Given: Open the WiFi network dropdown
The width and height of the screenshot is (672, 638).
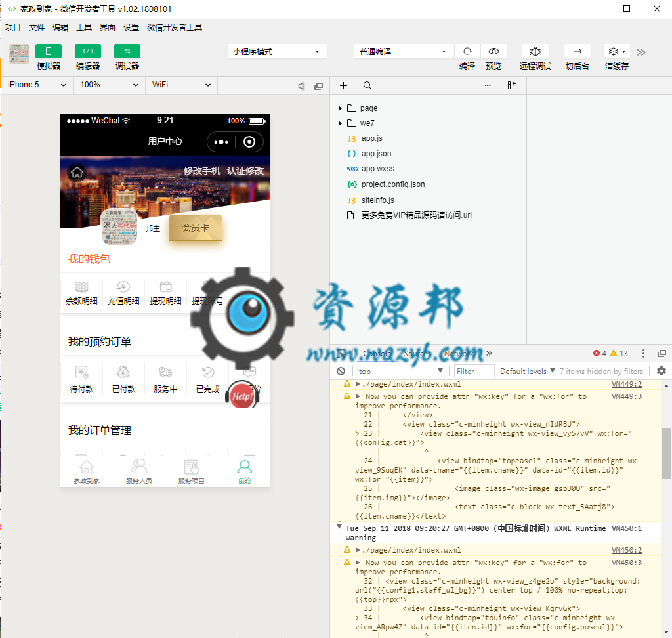Looking at the screenshot, I should tap(181, 85).
